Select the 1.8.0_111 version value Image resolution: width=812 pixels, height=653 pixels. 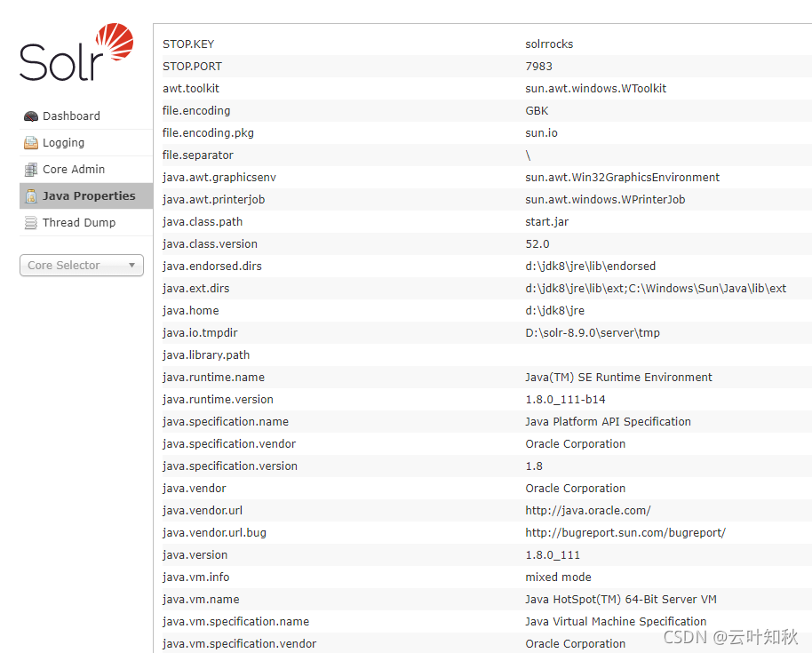click(x=553, y=555)
